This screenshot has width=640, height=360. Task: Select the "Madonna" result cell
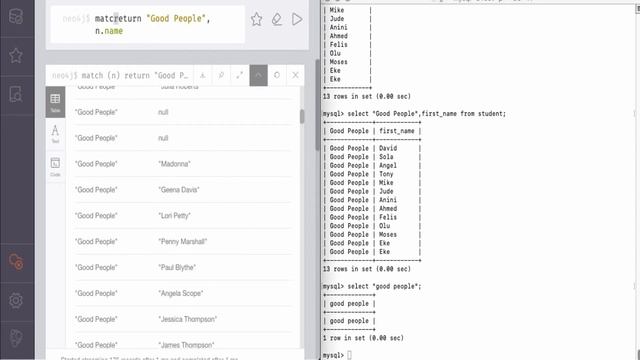174,164
